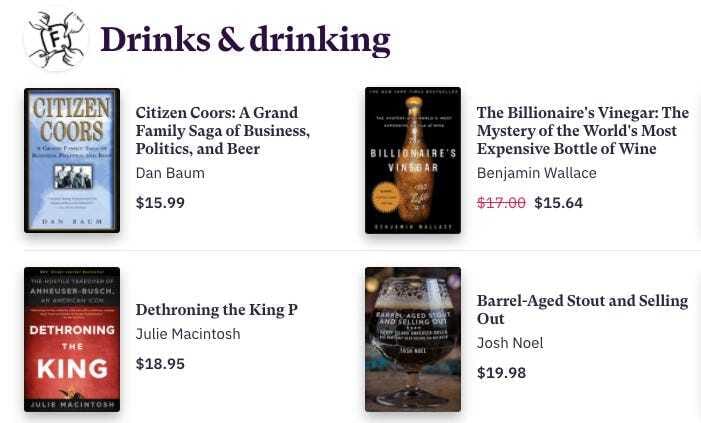Select author Josh Noel
The height and width of the screenshot is (423, 701).
click(510, 343)
